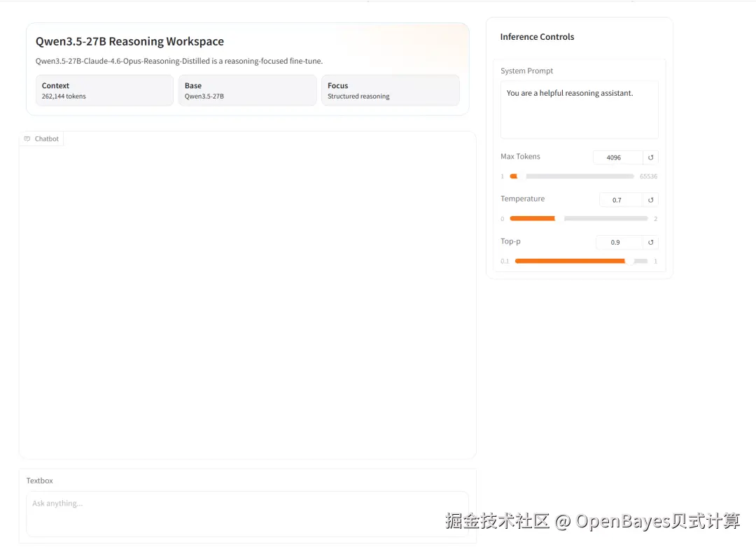Click the Inference Controls heading
The width and height of the screenshot is (756, 547).
click(537, 37)
